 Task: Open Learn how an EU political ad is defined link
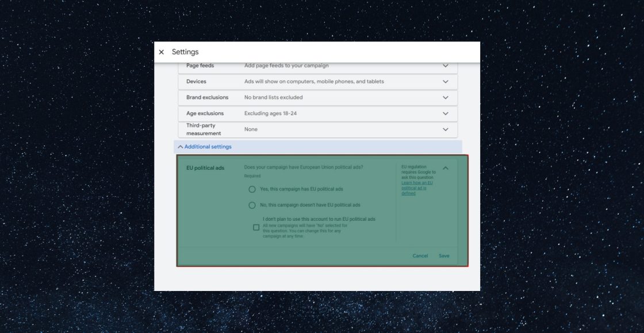[x=417, y=188]
